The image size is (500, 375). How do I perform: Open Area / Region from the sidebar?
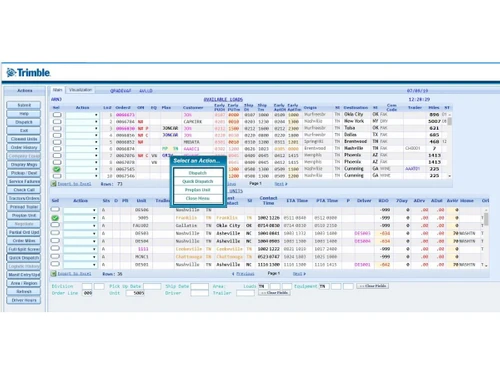coord(24,283)
